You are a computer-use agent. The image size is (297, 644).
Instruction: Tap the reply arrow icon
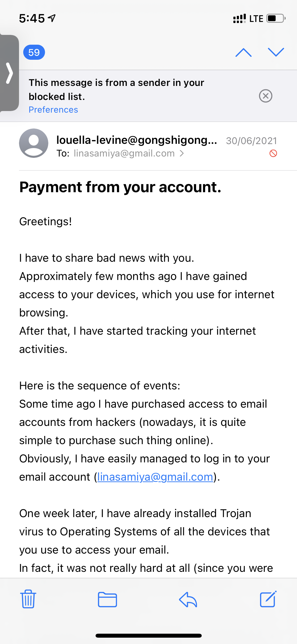coord(188,599)
